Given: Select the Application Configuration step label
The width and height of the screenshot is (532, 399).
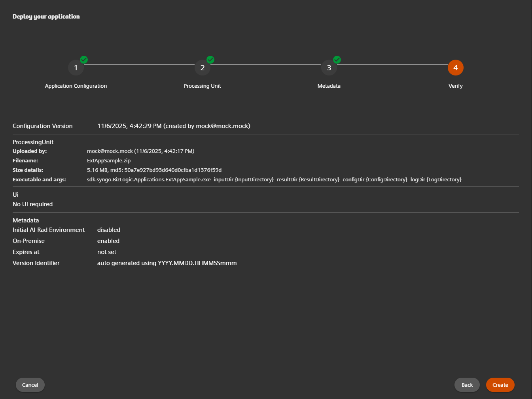Looking at the screenshot, I should (x=76, y=86).
